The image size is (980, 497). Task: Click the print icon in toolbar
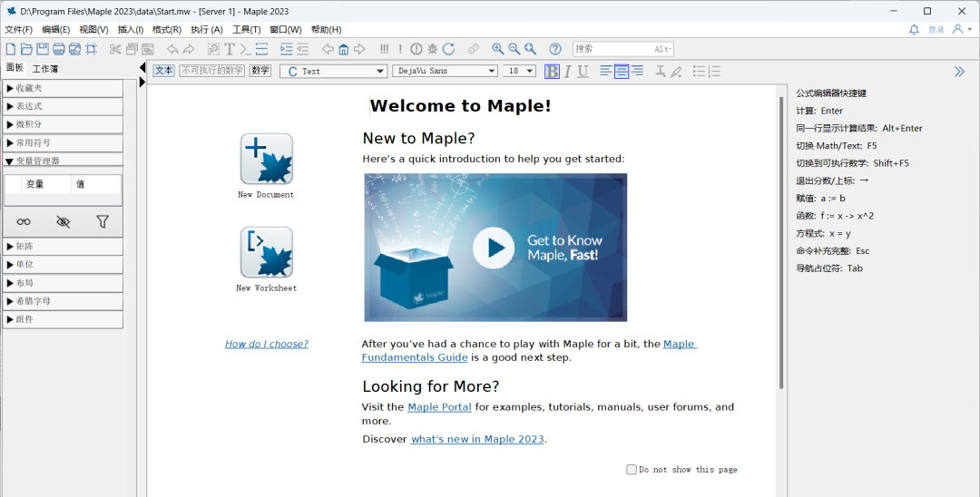tap(59, 49)
